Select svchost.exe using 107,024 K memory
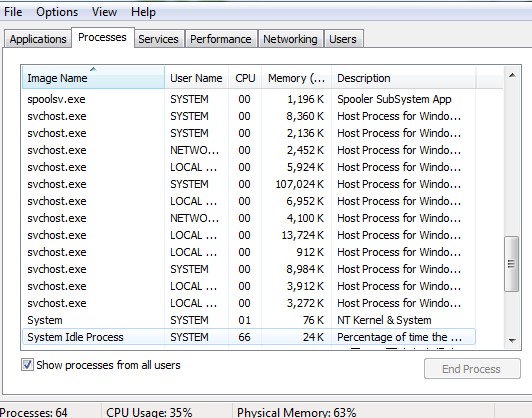The height and width of the screenshot is (418, 532). pyautogui.click(x=249, y=184)
